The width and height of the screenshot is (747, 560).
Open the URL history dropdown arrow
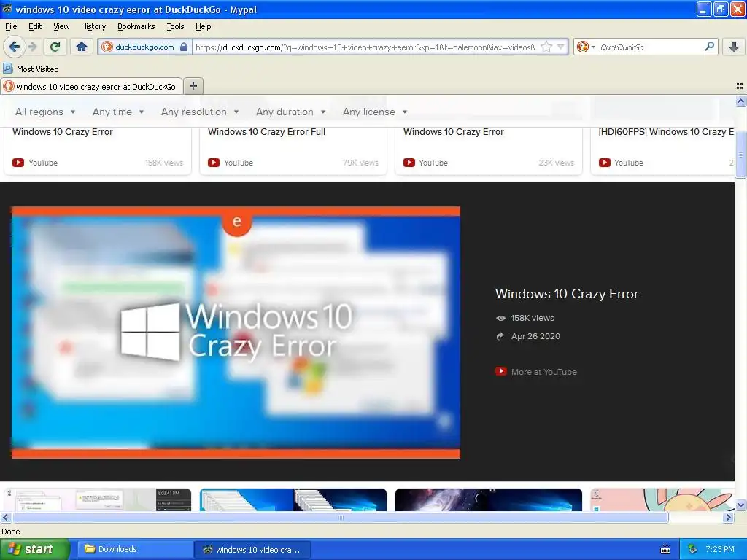tap(561, 47)
